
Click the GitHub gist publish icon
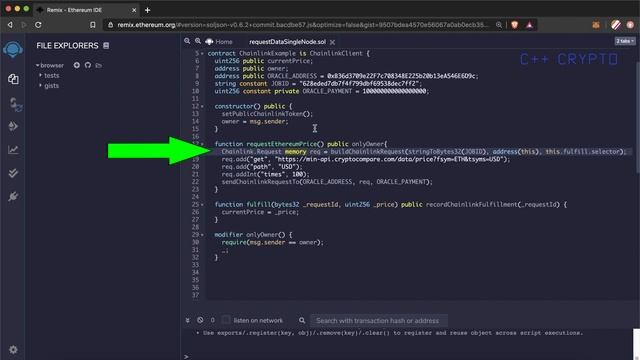click(88, 65)
